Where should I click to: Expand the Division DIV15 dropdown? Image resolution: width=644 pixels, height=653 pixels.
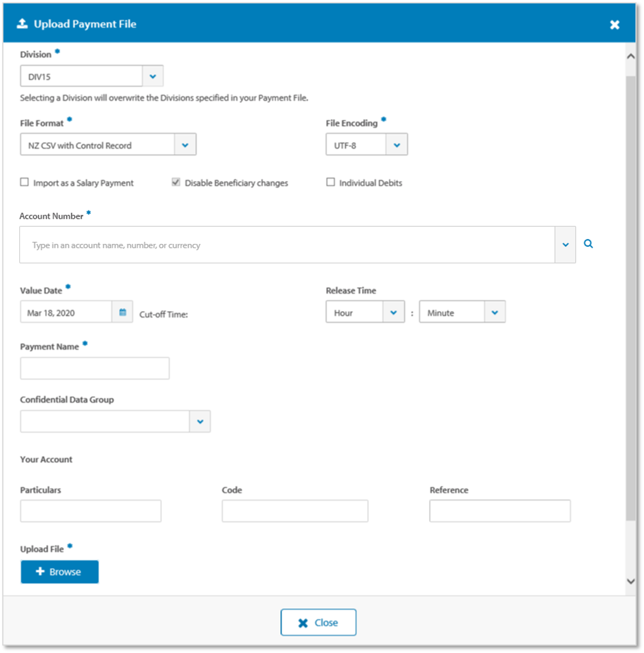153,76
